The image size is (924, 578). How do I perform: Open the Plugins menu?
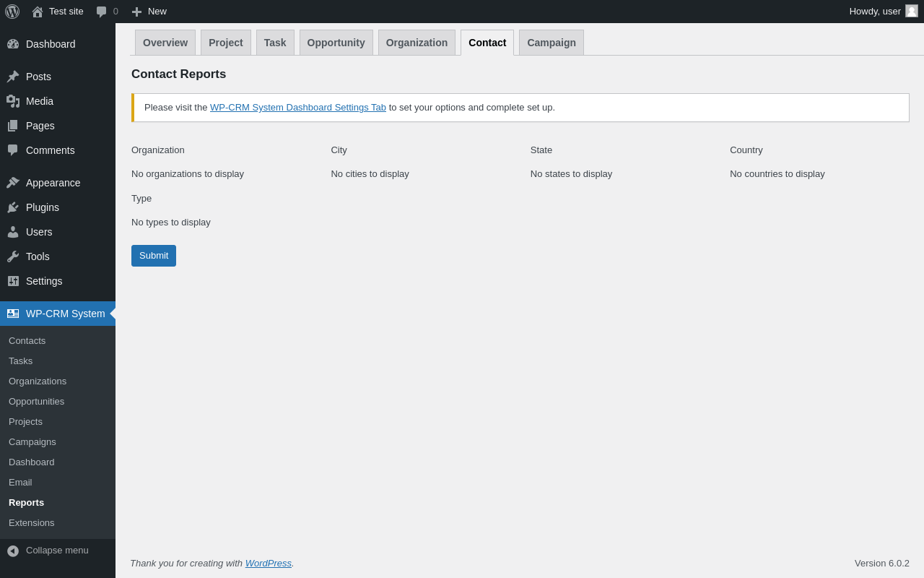click(x=58, y=207)
